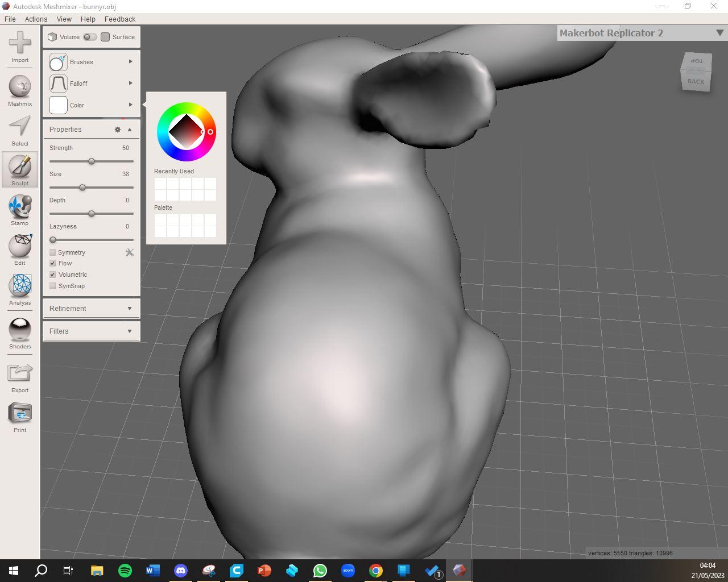
Task: Click the Volume cube icon
Action: click(x=52, y=37)
